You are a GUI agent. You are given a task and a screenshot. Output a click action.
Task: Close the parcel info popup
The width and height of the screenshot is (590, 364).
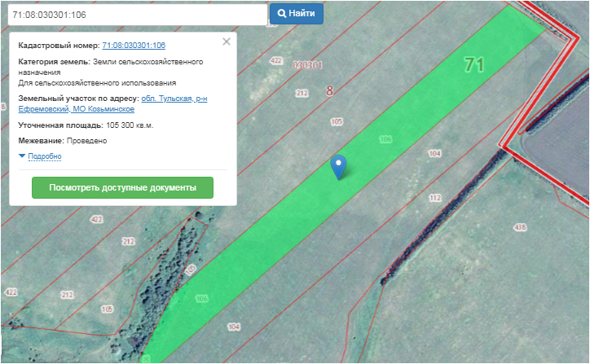pos(227,42)
